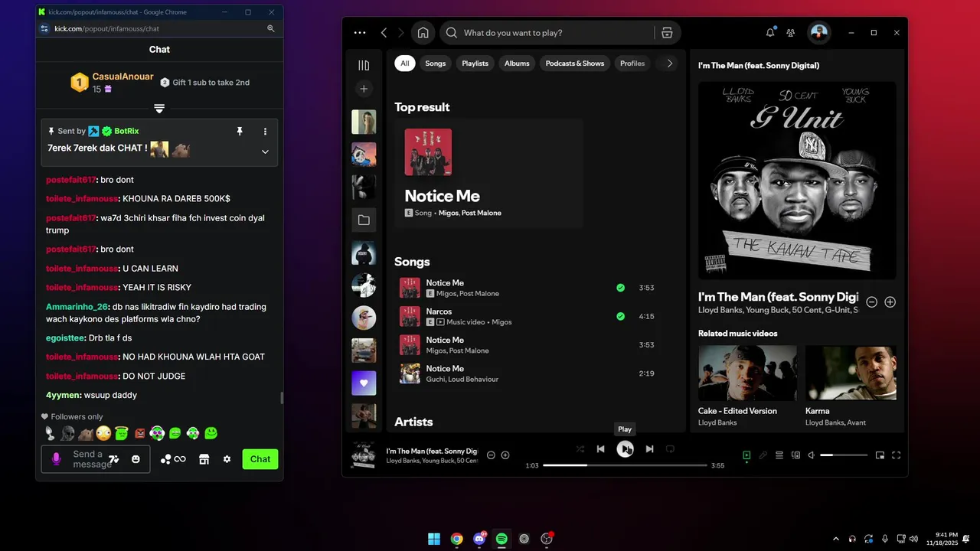Toggle saved checkmark for Notice Me first row

click(x=620, y=288)
